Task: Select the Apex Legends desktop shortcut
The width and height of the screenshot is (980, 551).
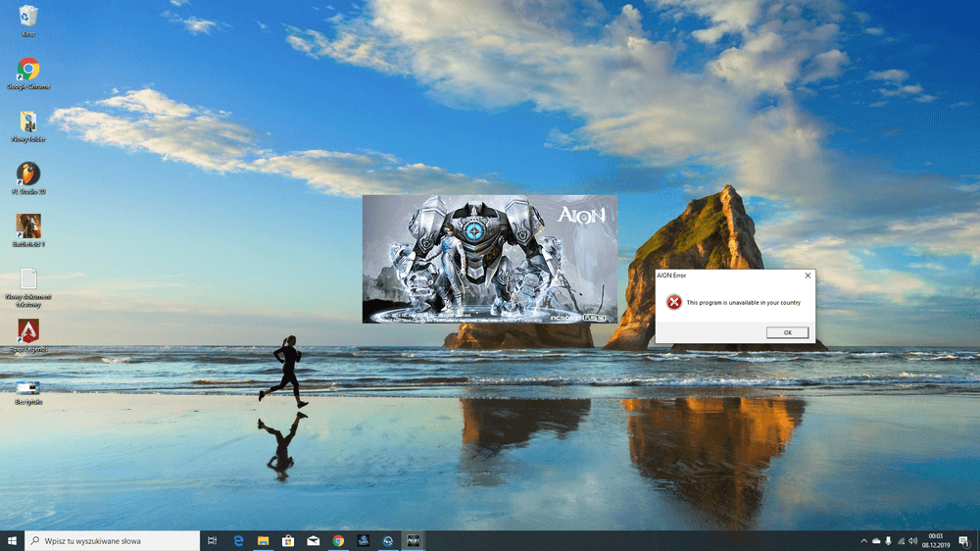Action: [28, 331]
